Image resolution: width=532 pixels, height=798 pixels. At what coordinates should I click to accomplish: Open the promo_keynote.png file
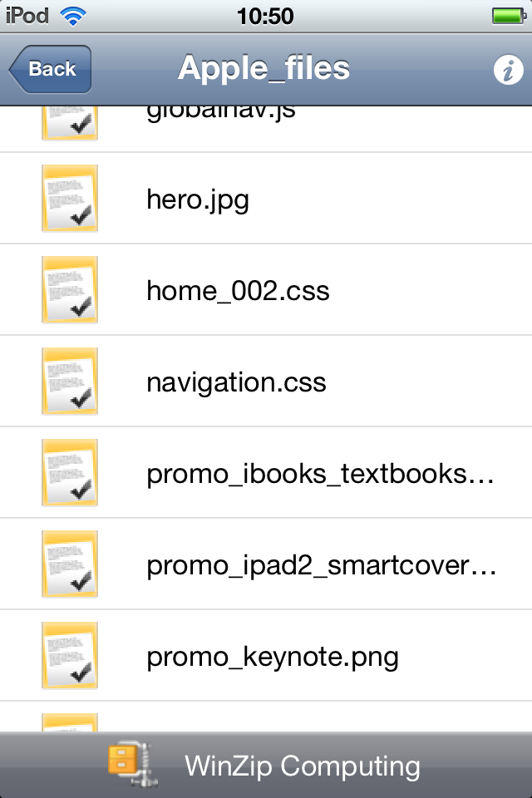click(266, 656)
